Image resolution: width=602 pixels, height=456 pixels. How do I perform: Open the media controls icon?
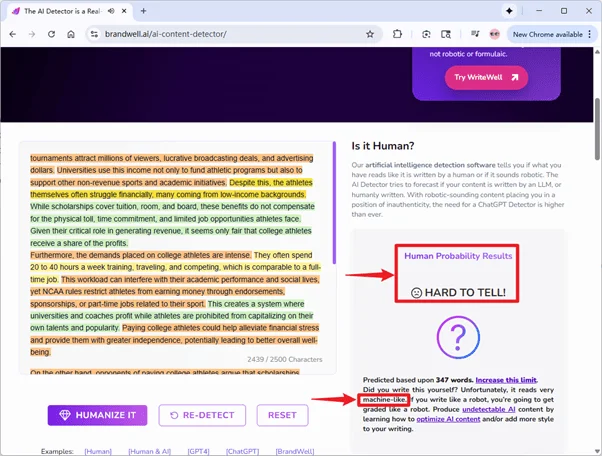point(475,34)
